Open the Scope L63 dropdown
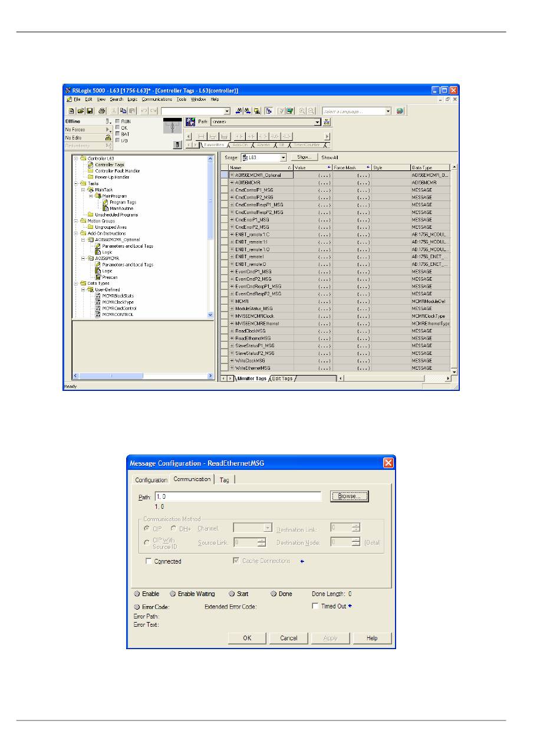The width and height of the screenshot is (560, 747). (x=283, y=157)
